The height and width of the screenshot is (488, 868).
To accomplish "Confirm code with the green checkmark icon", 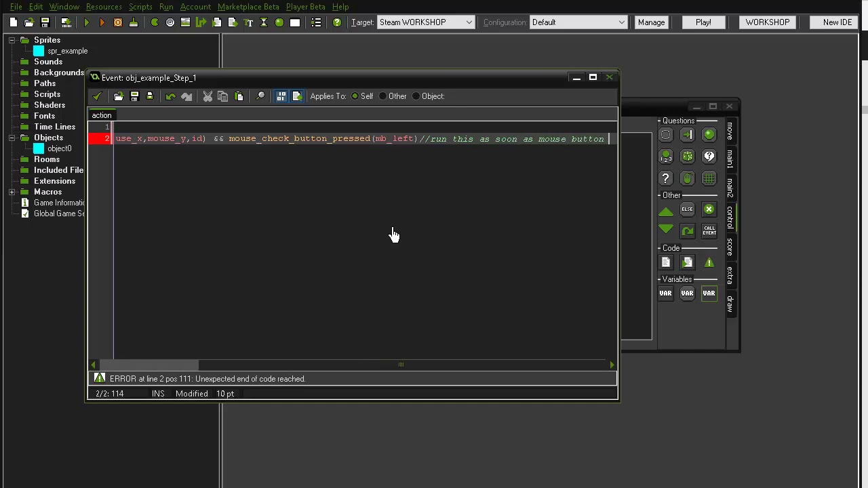I will click(x=97, y=96).
